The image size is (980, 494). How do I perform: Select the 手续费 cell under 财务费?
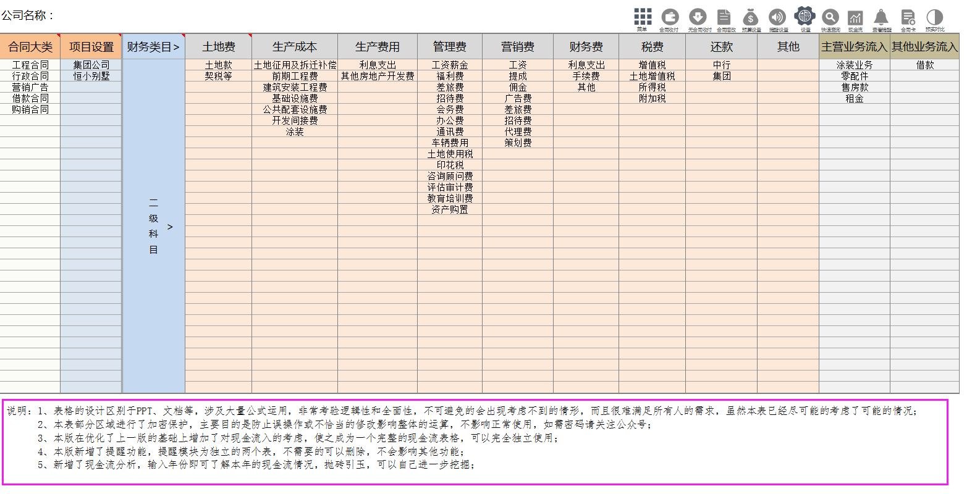(586, 76)
